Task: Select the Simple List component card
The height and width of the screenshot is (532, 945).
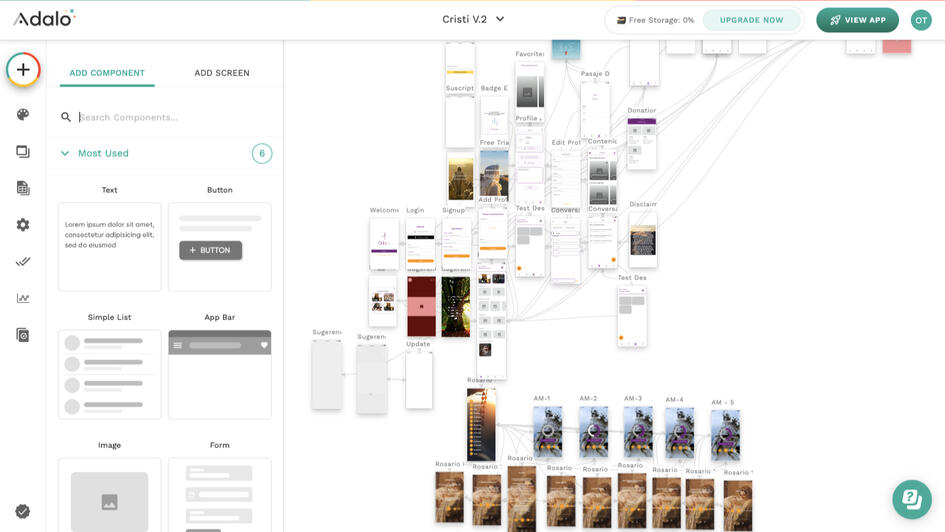Action: tap(110, 374)
